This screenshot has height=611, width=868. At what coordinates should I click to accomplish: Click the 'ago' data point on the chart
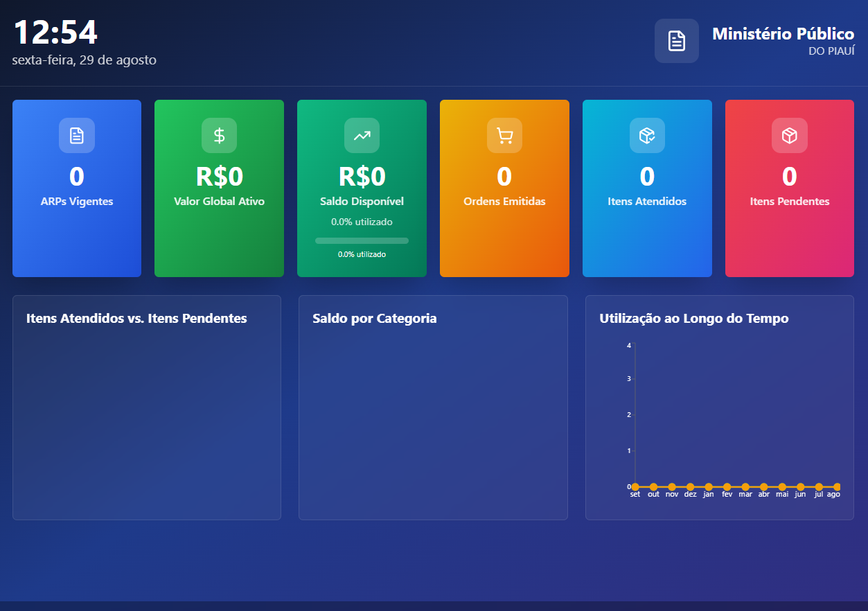pyautogui.click(x=837, y=487)
